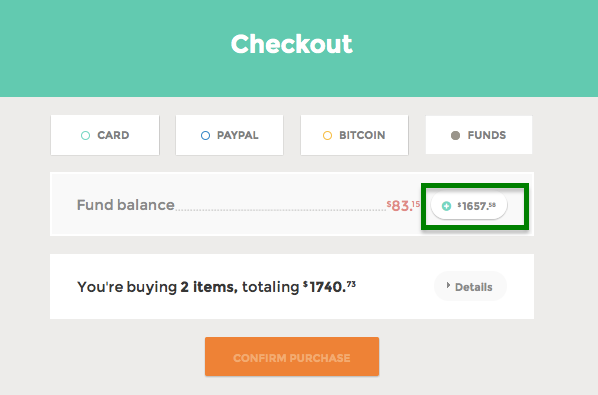Image resolution: width=598 pixels, height=395 pixels.
Task: Select the Bitcoin radio circle
Action: pyautogui.click(x=327, y=135)
